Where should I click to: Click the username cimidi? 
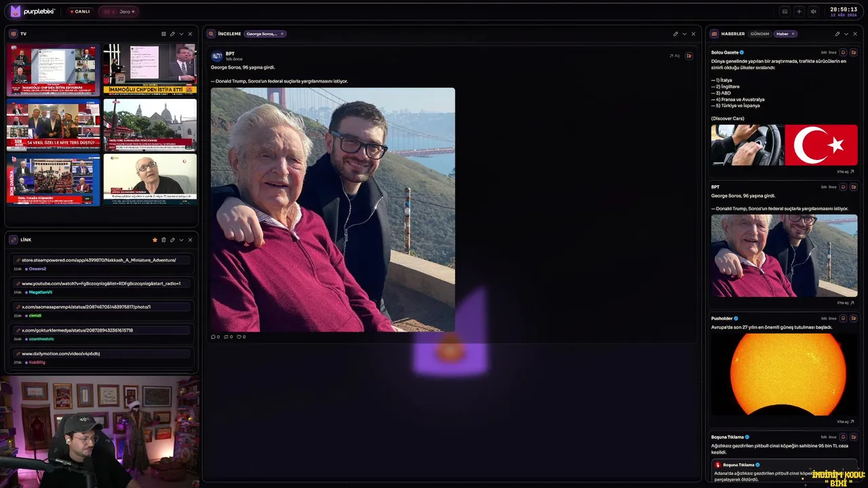click(35, 316)
